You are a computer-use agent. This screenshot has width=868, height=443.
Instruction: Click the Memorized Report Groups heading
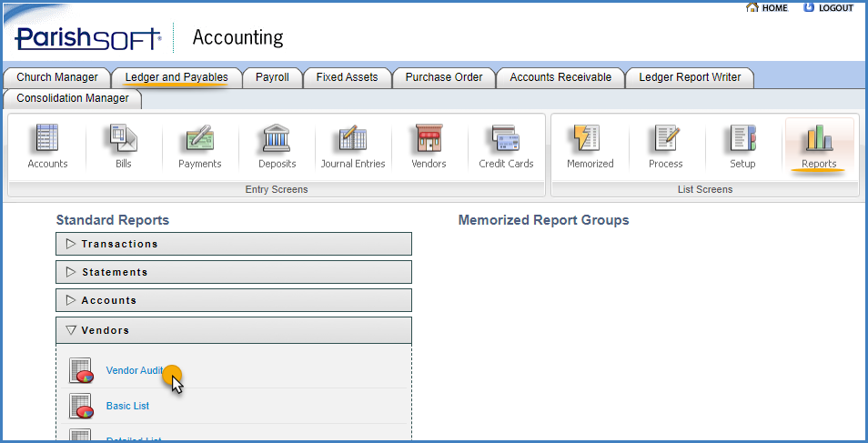[x=543, y=220]
